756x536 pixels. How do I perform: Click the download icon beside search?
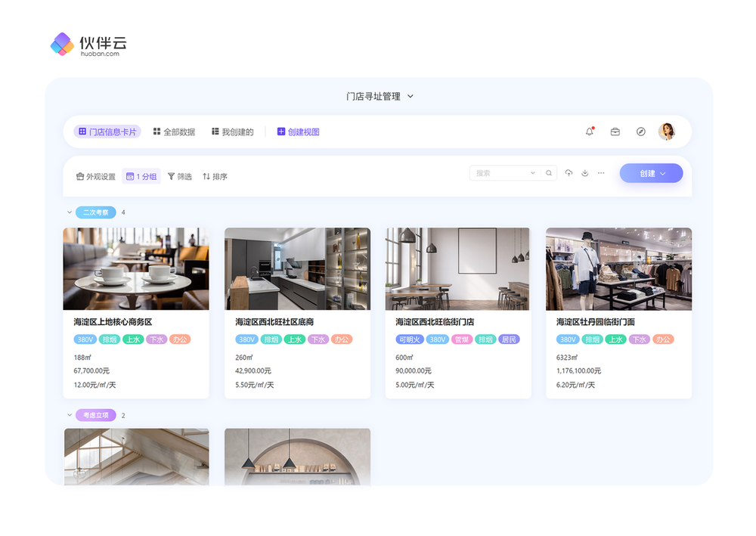(585, 173)
